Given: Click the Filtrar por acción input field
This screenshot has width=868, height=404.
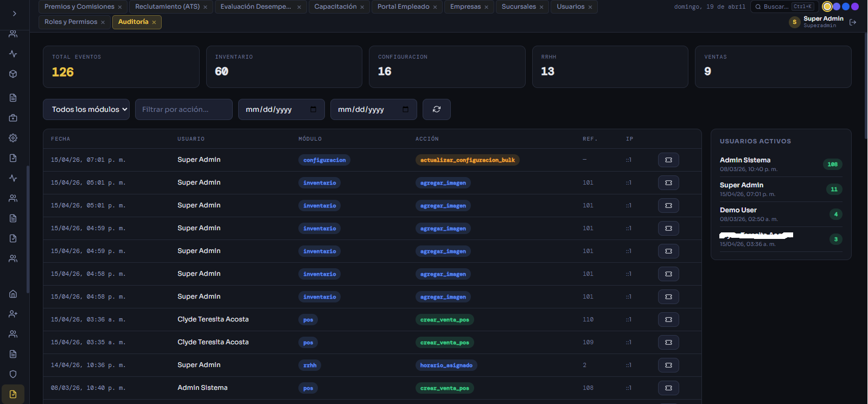Looking at the screenshot, I should pyautogui.click(x=183, y=110).
